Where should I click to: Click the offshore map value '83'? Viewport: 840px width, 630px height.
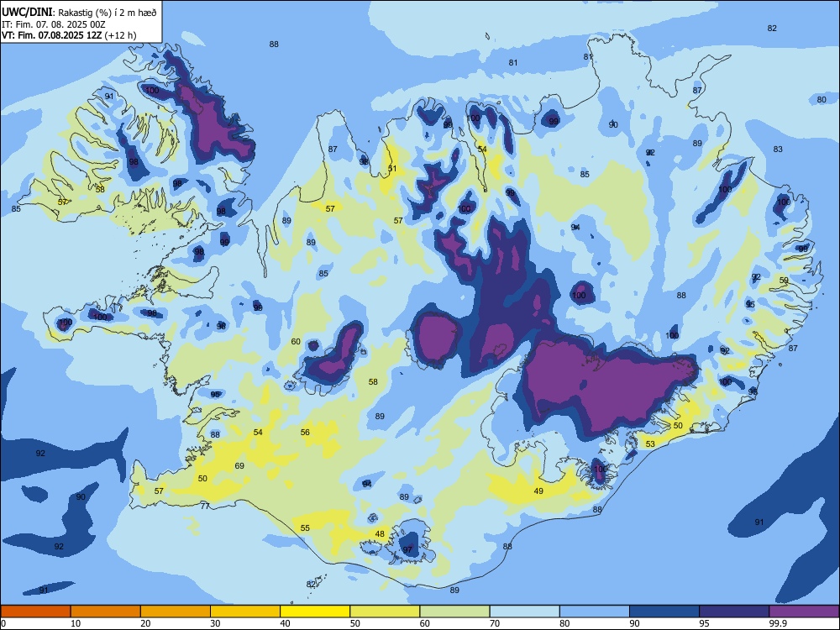coord(778,149)
